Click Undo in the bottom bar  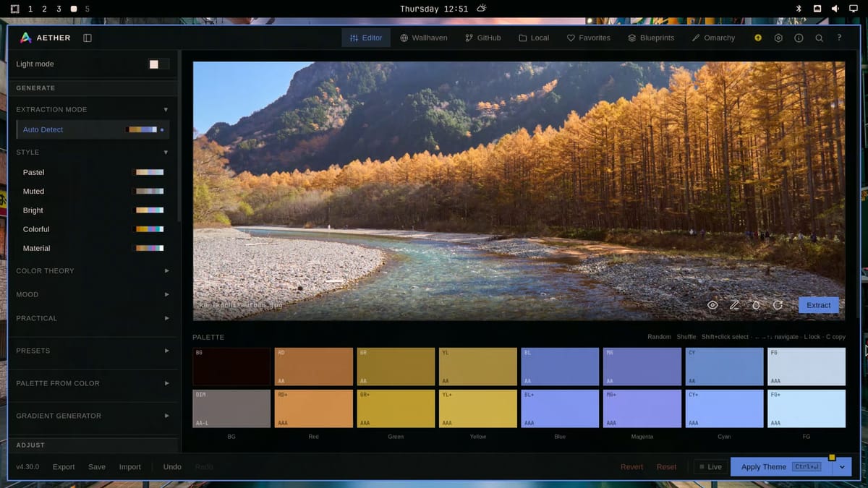[x=172, y=467]
